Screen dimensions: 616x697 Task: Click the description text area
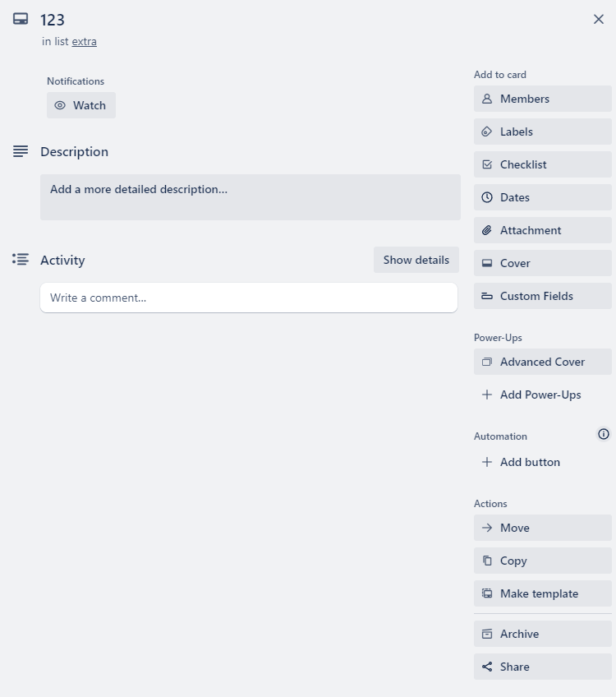(251, 197)
